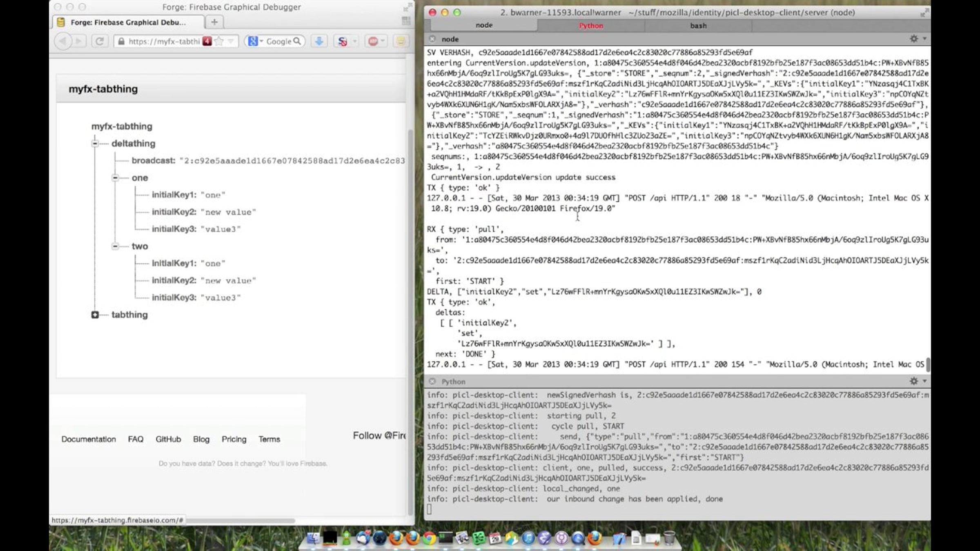Image resolution: width=980 pixels, height=551 pixels.
Task: Click the NoScript toolbar icon
Action: coord(343,41)
